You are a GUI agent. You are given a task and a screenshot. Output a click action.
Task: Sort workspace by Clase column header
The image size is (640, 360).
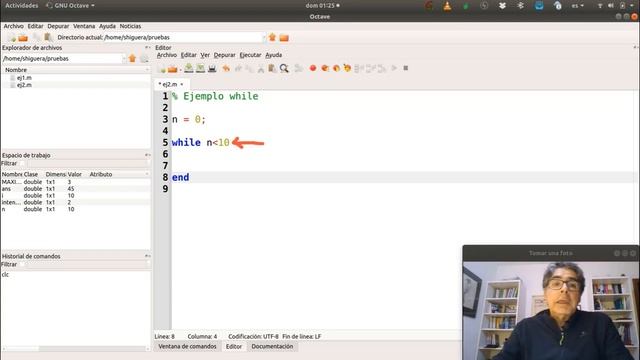tap(31, 174)
